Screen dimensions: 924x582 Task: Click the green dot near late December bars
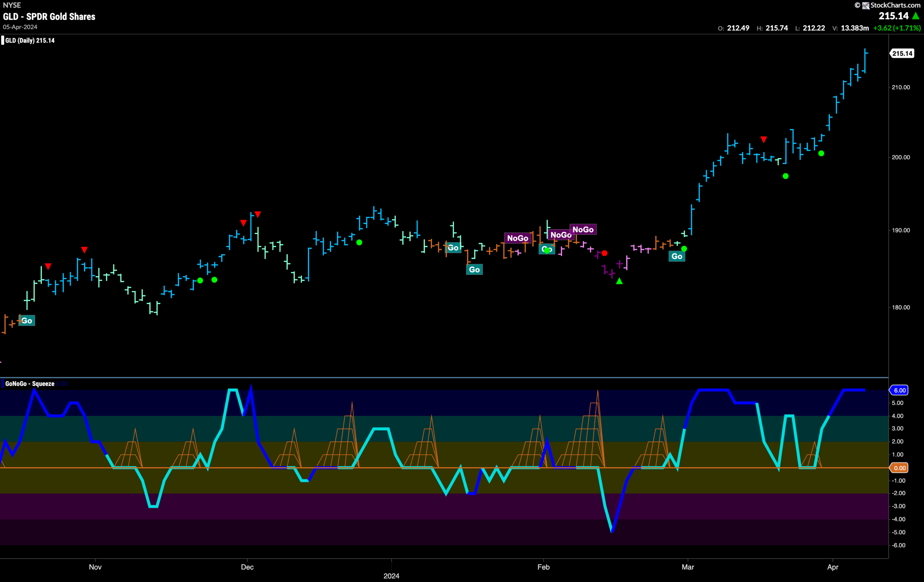[x=359, y=242]
